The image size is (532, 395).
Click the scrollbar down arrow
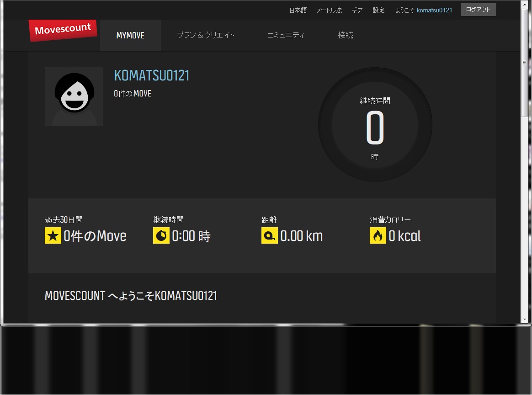(x=525, y=320)
